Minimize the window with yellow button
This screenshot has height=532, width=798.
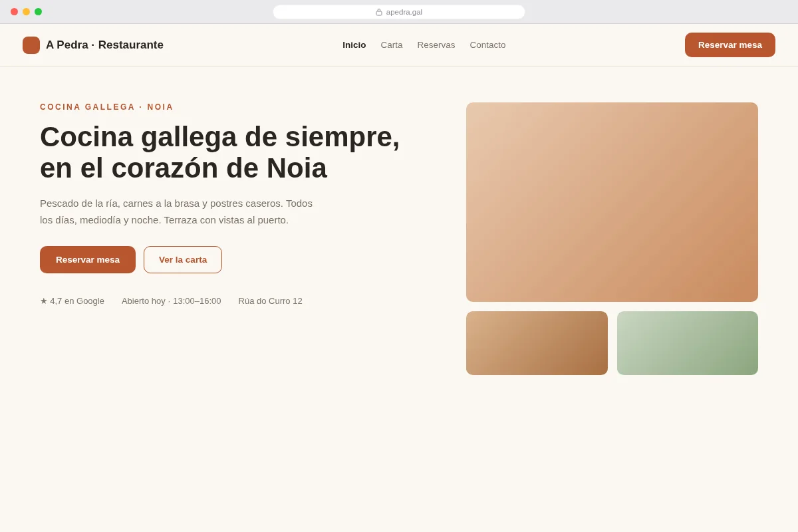26,12
